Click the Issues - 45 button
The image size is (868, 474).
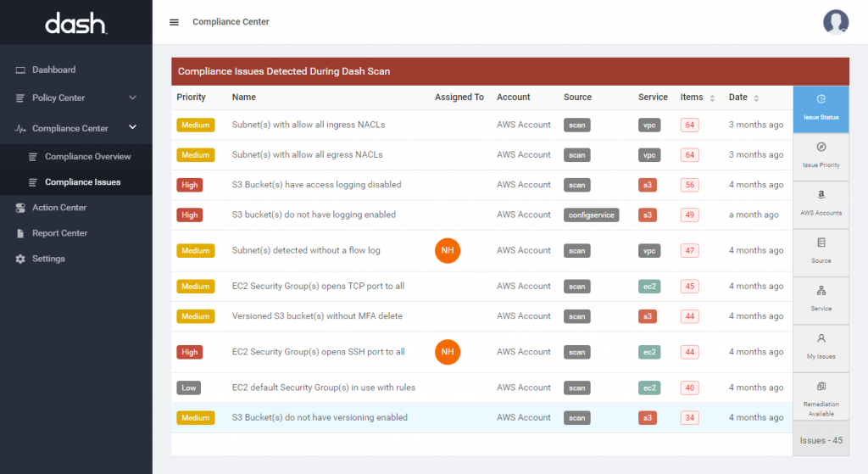(821, 440)
